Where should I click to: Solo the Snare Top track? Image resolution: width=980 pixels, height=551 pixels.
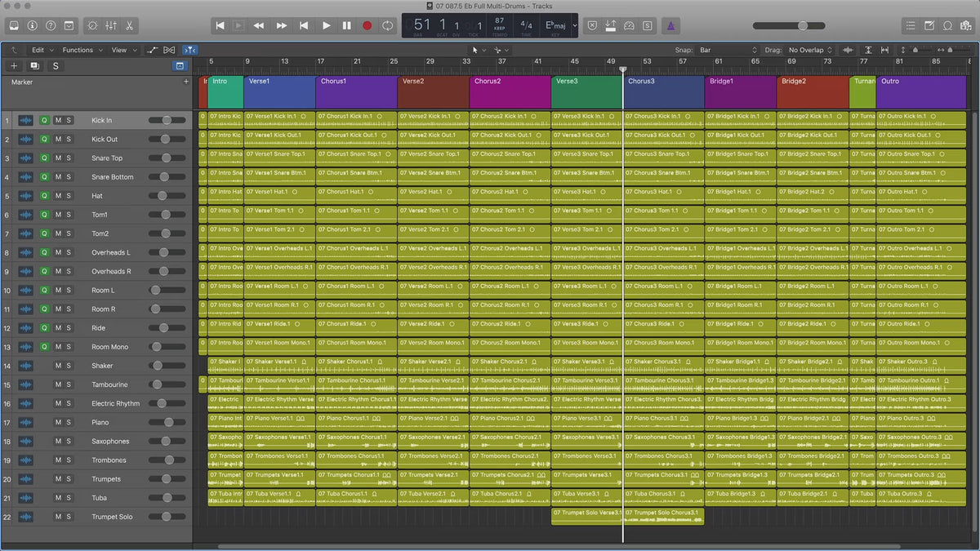(69, 158)
